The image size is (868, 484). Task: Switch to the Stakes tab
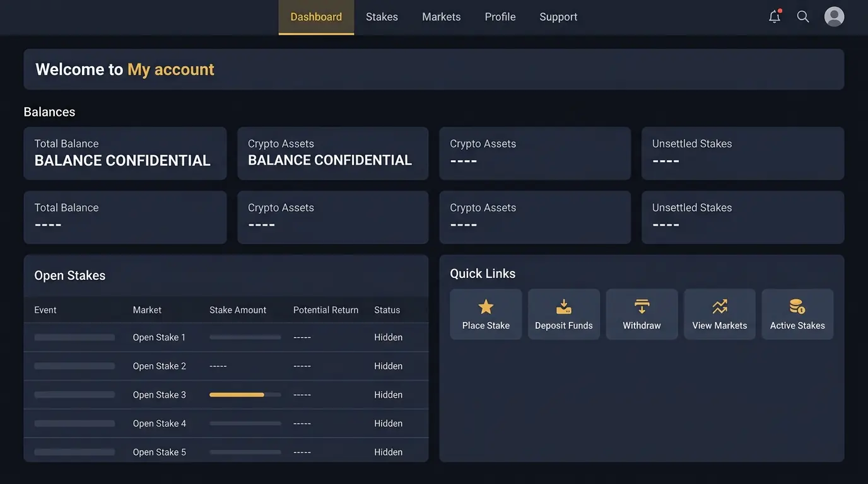point(382,17)
